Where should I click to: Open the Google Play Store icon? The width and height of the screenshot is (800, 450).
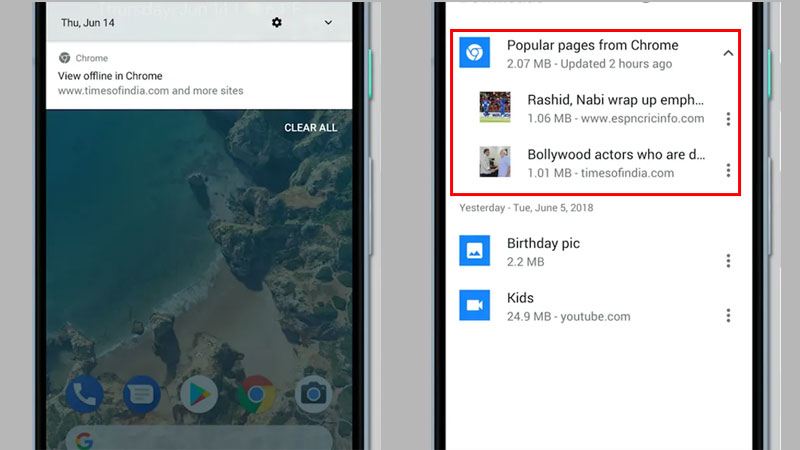pos(199,394)
